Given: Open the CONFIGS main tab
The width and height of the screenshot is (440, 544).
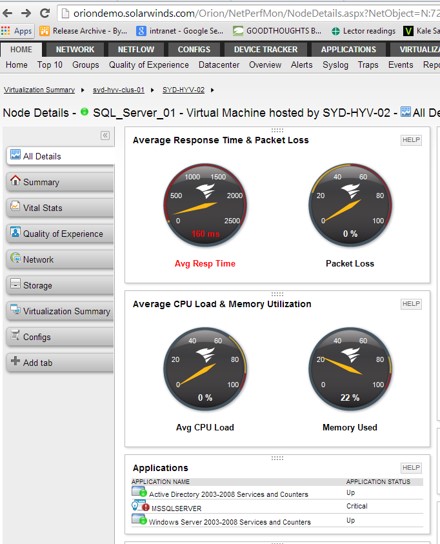Looking at the screenshot, I should [x=194, y=50].
